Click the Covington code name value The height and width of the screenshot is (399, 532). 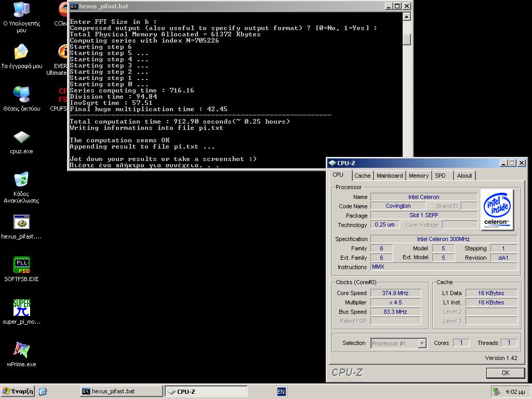[x=398, y=206]
